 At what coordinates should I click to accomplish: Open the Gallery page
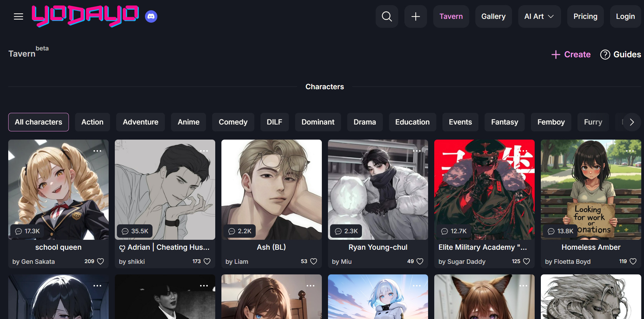(x=494, y=16)
